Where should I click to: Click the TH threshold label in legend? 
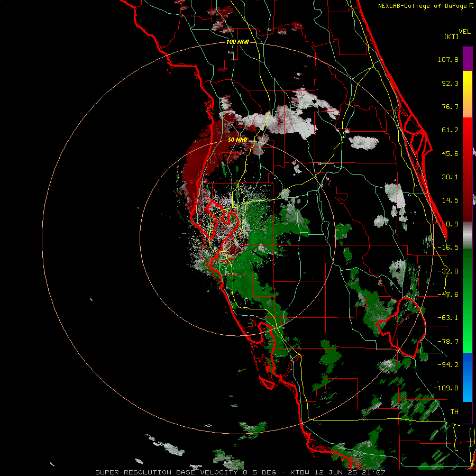click(x=454, y=412)
